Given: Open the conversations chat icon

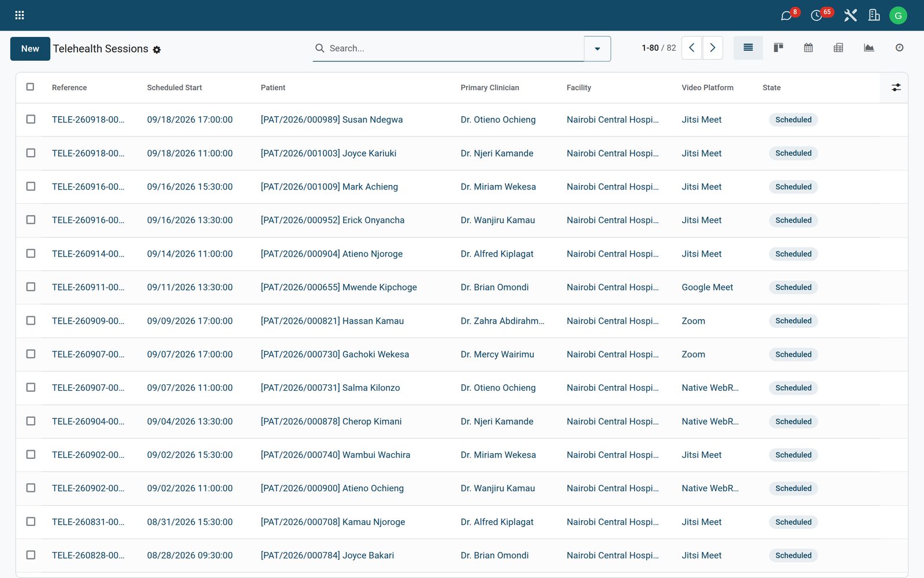Looking at the screenshot, I should pyautogui.click(x=786, y=16).
